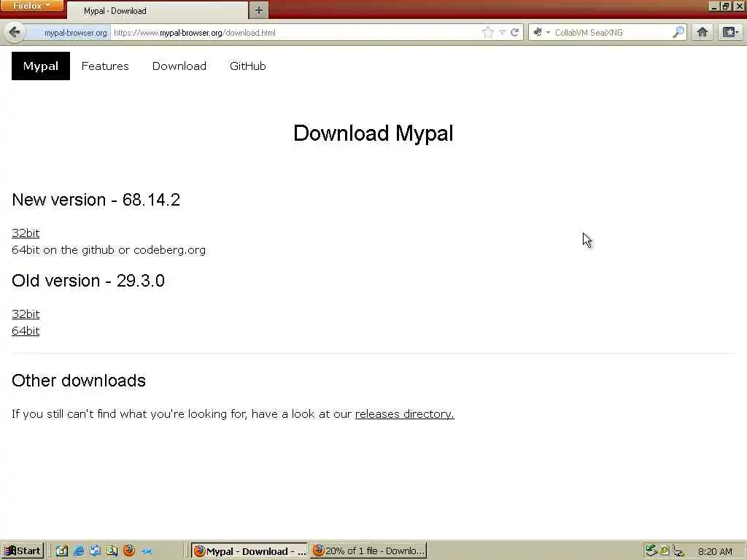Open the 20% of 1 file Downloads window
The image size is (747, 560).
pos(368,551)
